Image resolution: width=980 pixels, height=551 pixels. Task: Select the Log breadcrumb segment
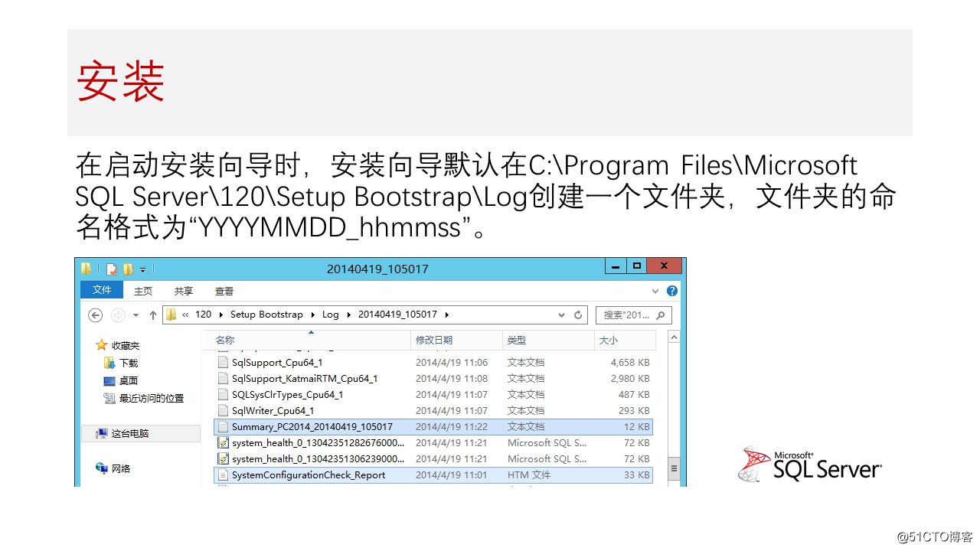[331, 315]
